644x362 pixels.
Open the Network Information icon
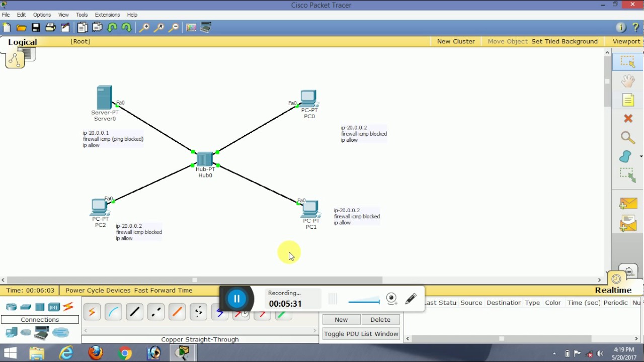pos(621,28)
